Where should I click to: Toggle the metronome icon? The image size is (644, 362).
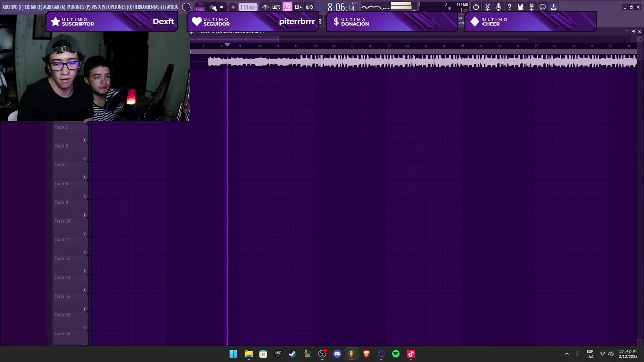[x=265, y=7]
